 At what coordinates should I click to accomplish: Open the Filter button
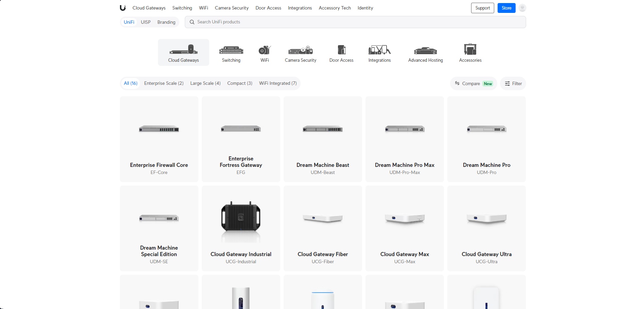click(513, 83)
